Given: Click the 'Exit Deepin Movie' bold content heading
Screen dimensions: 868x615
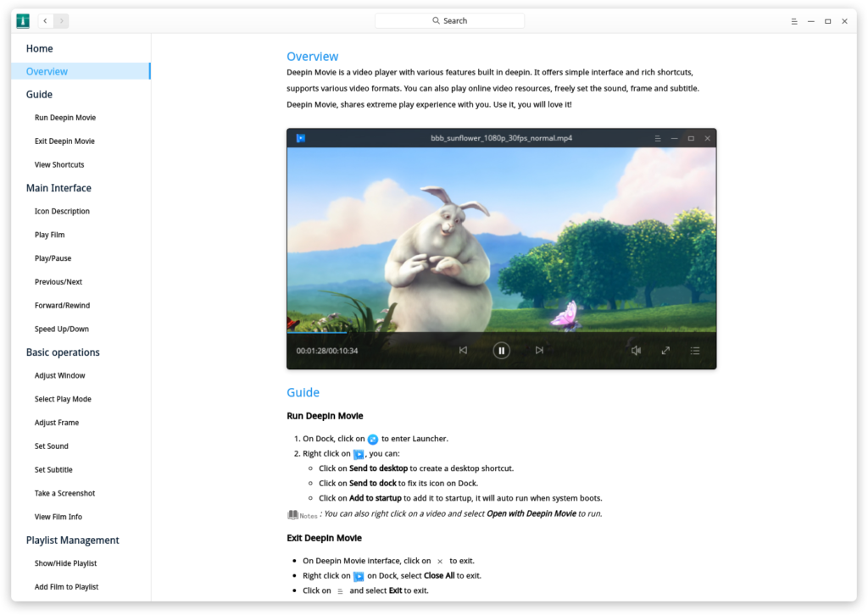Looking at the screenshot, I should tap(325, 538).
